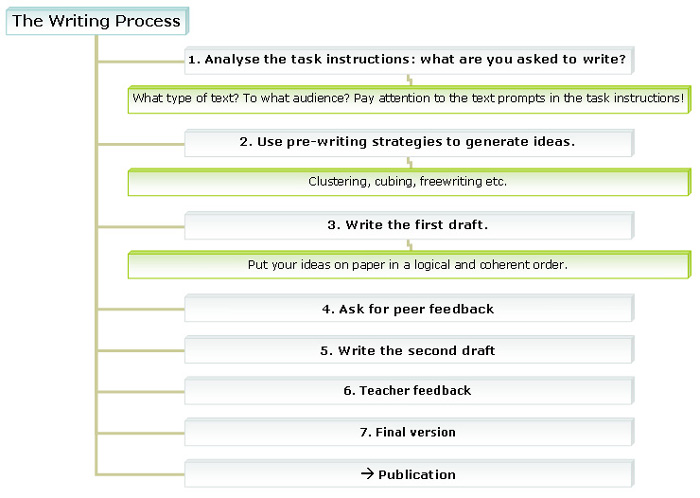
Task: Select step 5 Write the second draft
Action: 409,350
